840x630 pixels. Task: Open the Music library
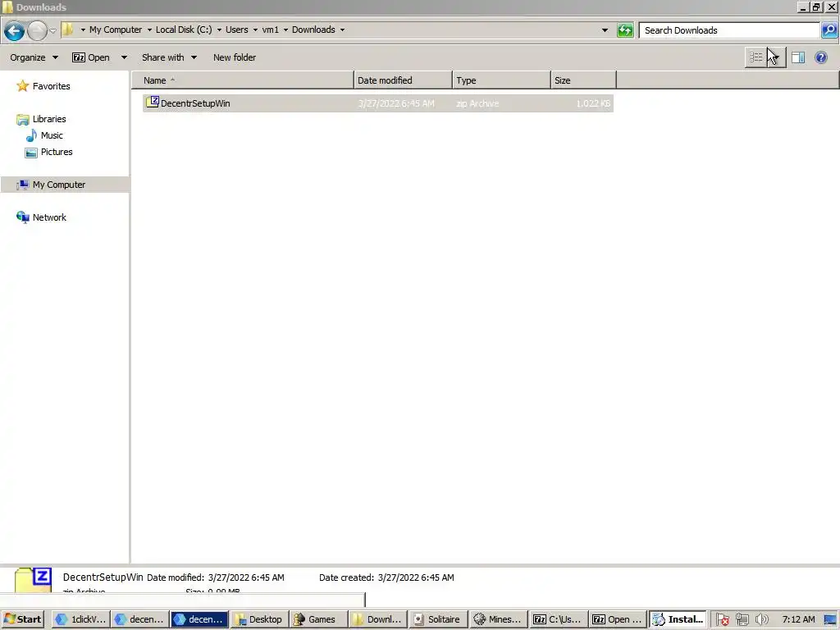[52, 135]
